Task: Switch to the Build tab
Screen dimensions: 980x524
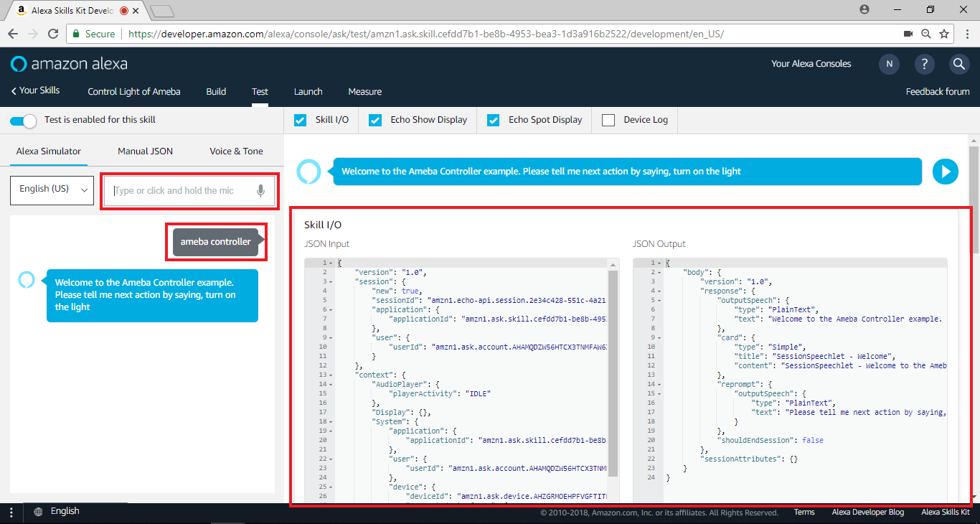Action: pyautogui.click(x=216, y=92)
